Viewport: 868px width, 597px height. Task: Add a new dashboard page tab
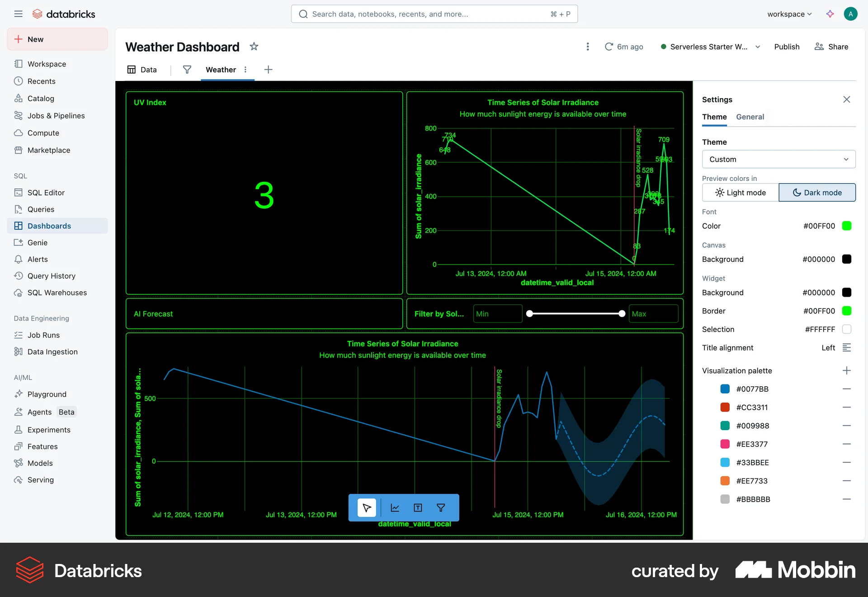pyautogui.click(x=268, y=70)
